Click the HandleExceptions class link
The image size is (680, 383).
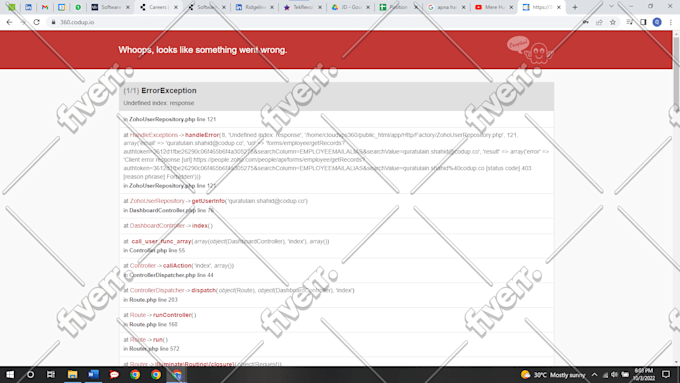pos(154,135)
